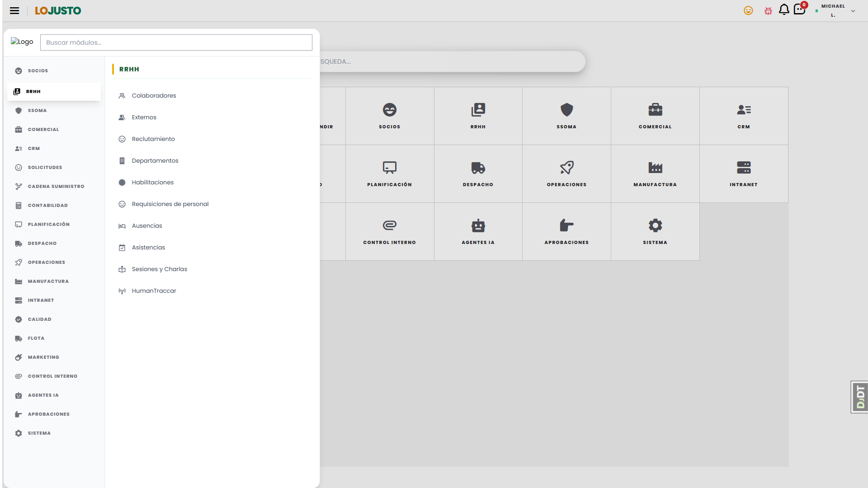Open Colaboradores submenu link
The width and height of the screenshot is (868, 488).
154,95
